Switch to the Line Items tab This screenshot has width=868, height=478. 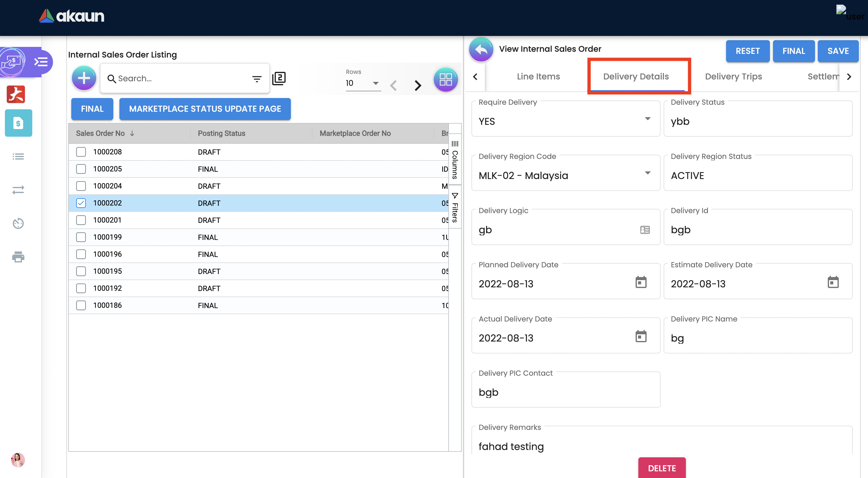538,76
